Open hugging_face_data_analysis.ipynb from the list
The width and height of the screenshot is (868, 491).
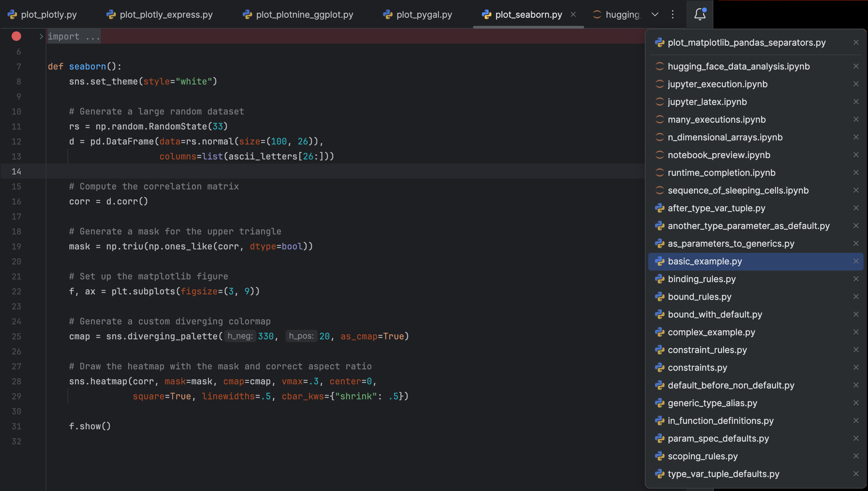pyautogui.click(x=738, y=66)
